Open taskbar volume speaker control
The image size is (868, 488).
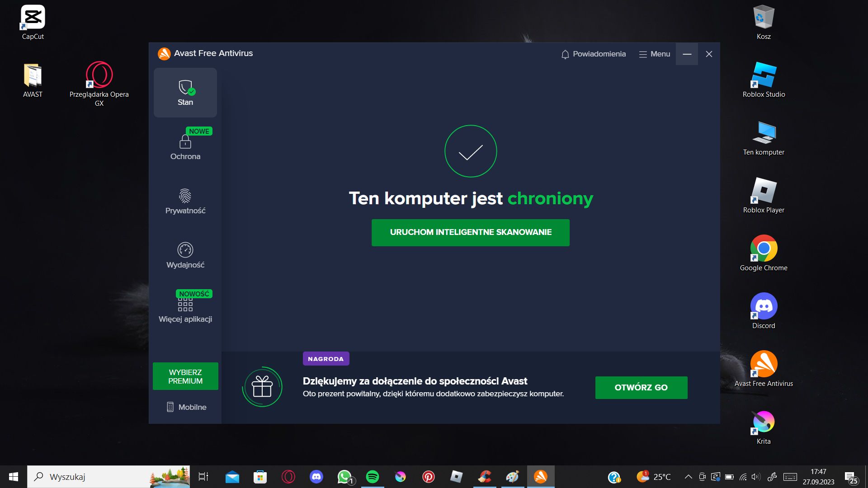pyautogui.click(x=755, y=477)
